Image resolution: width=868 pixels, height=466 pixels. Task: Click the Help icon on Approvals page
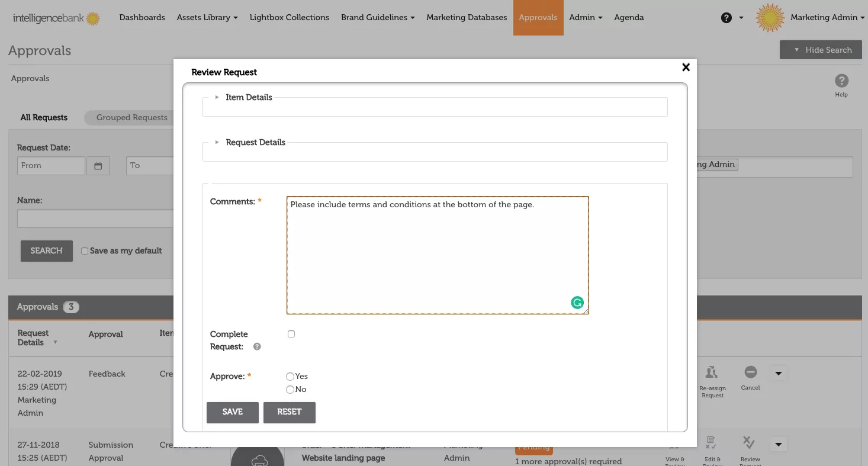841,82
